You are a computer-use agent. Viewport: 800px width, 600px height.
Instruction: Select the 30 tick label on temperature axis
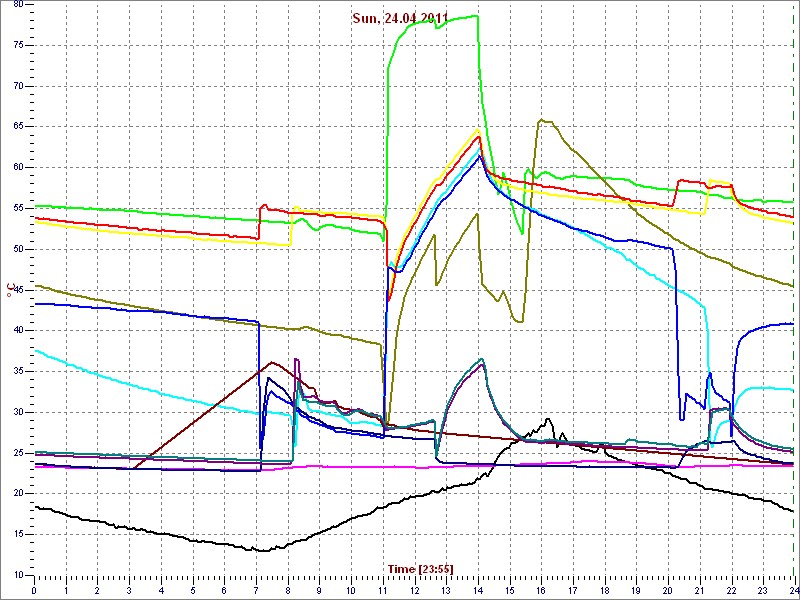tap(18, 412)
